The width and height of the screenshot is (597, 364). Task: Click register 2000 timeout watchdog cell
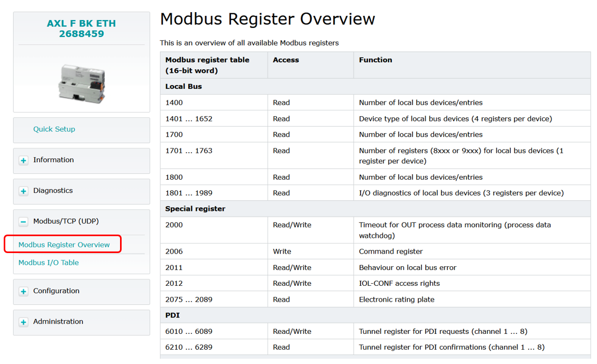tap(455, 230)
